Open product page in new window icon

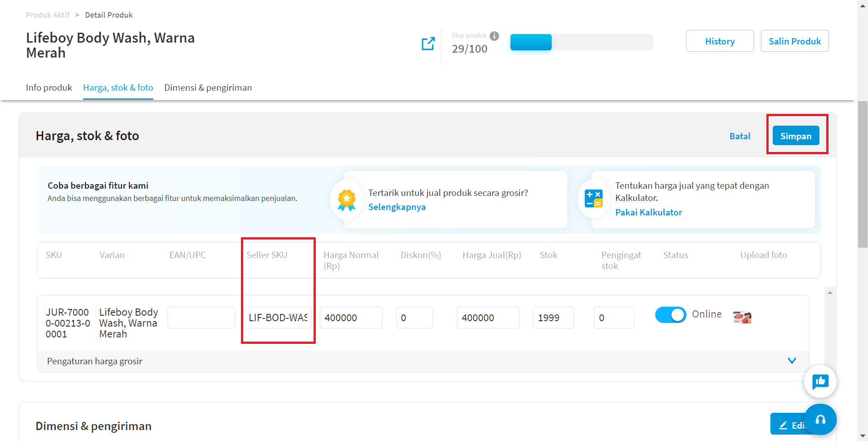(428, 44)
